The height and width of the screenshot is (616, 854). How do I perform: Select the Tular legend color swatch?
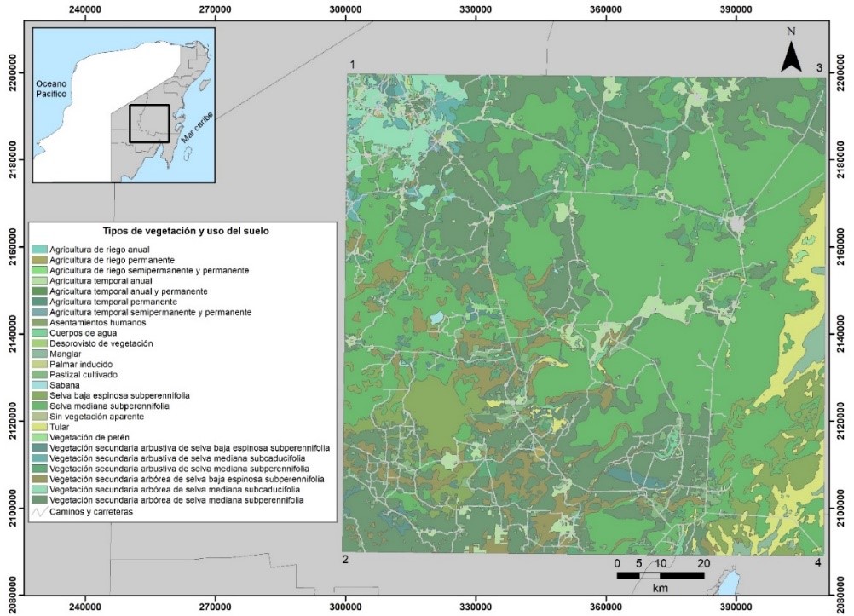pos(40,427)
